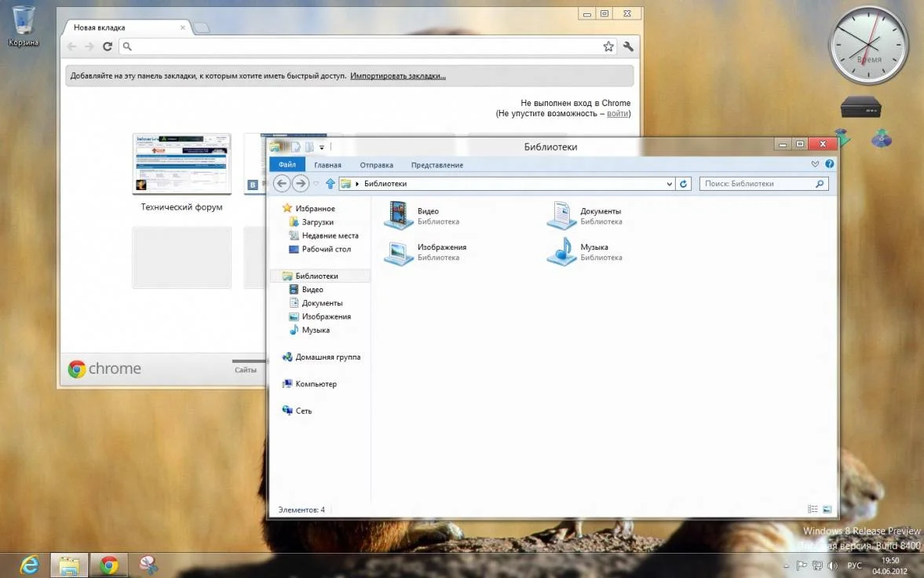Close the Новая вкладка tab
Image resolution: width=924 pixels, height=578 pixels.
(183, 27)
